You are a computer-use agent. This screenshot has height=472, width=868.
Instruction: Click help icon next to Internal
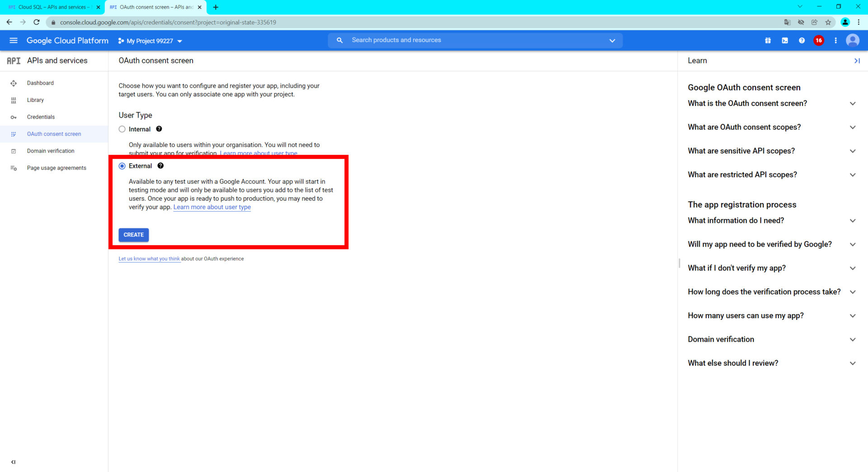pos(159,129)
